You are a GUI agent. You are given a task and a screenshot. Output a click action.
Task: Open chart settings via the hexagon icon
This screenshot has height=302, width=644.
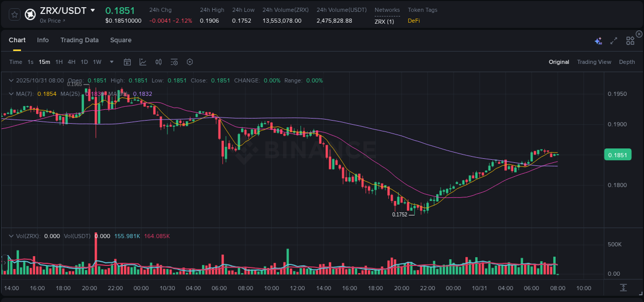[190, 62]
